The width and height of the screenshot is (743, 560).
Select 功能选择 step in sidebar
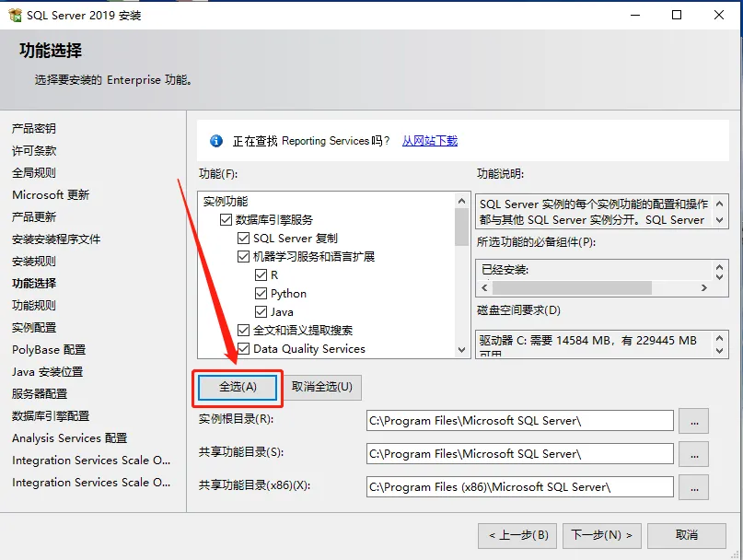[x=34, y=284]
